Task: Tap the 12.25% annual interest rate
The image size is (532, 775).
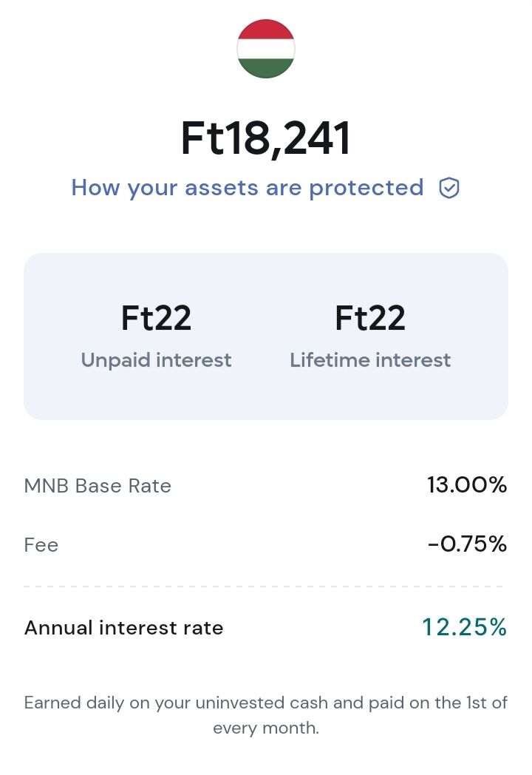Action: click(x=465, y=627)
